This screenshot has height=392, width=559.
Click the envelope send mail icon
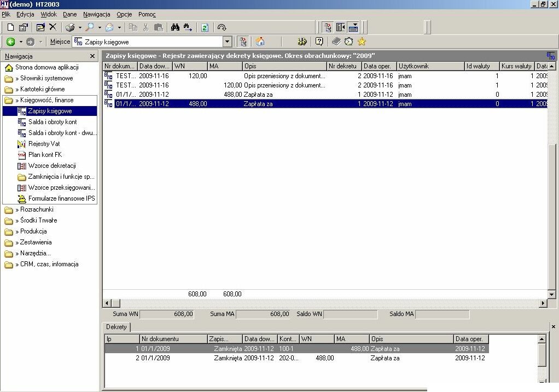click(x=109, y=27)
